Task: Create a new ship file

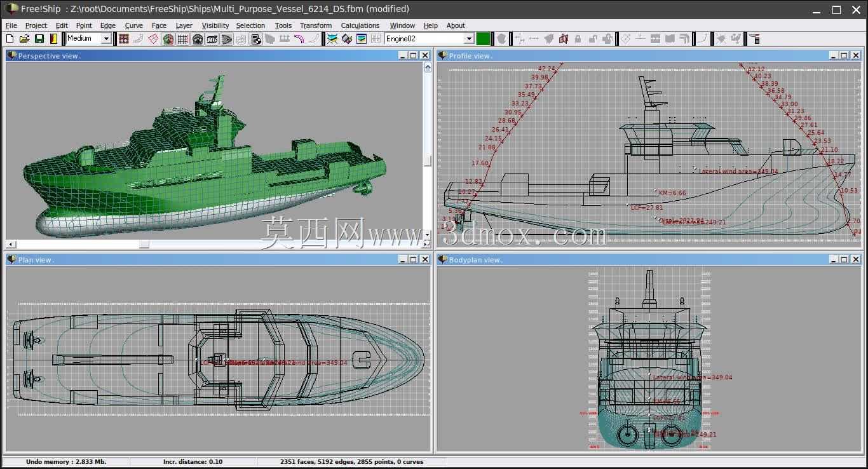Action: pyautogui.click(x=10, y=39)
